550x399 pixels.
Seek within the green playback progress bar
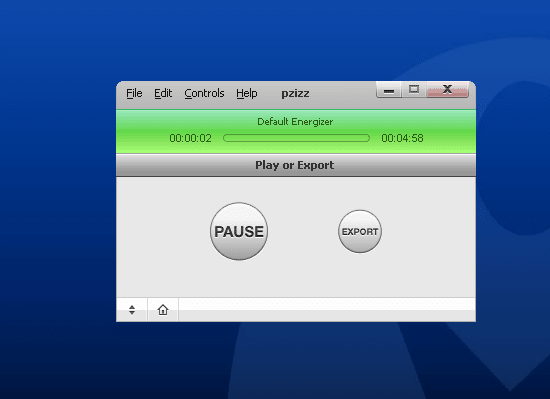[x=296, y=138]
